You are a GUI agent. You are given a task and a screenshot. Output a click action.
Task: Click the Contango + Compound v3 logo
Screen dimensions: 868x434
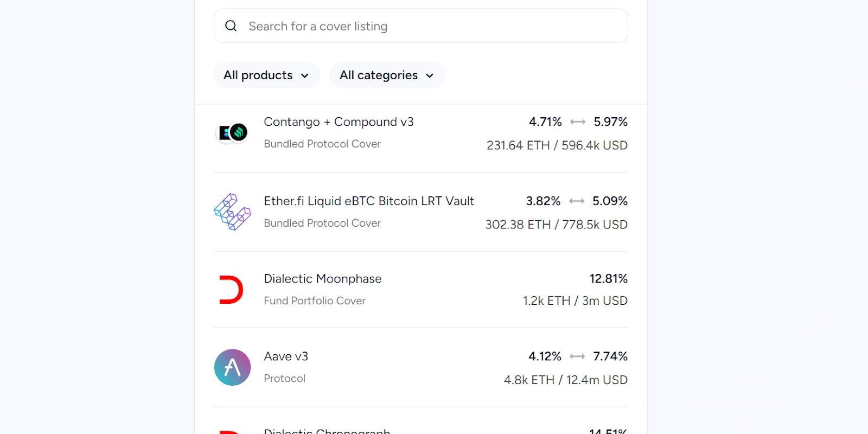pyautogui.click(x=232, y=132)
